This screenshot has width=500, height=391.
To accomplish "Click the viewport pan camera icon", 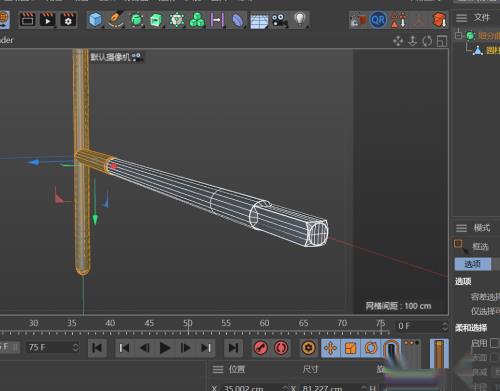I will point(398,41).
